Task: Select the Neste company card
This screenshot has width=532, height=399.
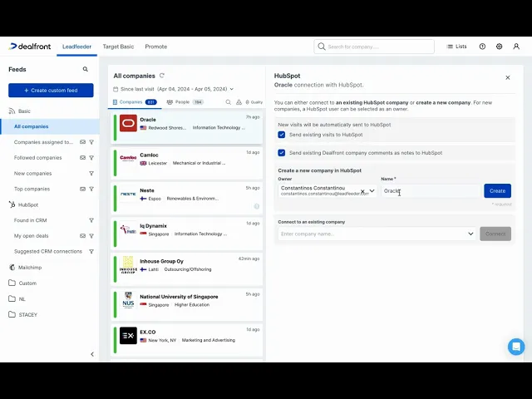Action: tap(186, 199)
